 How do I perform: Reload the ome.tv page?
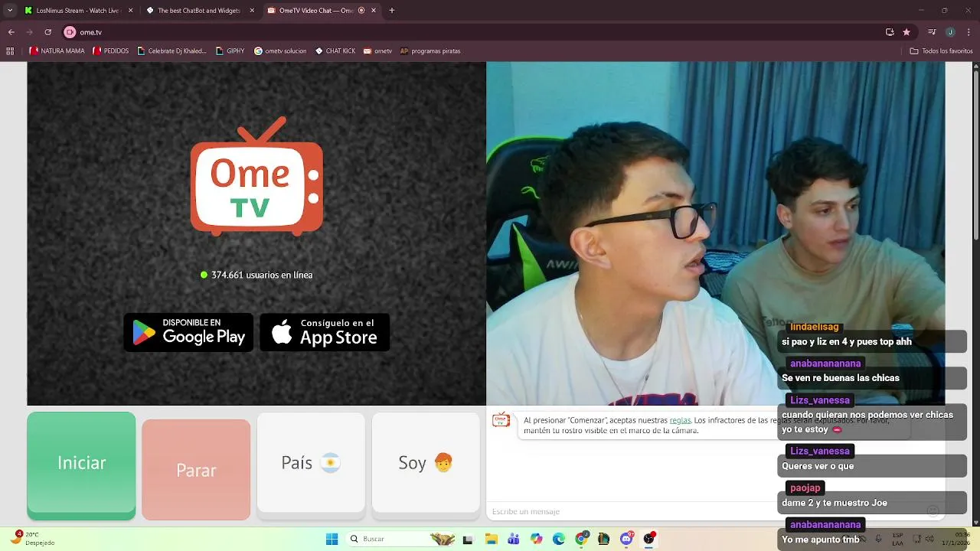(x=47, y=32)
